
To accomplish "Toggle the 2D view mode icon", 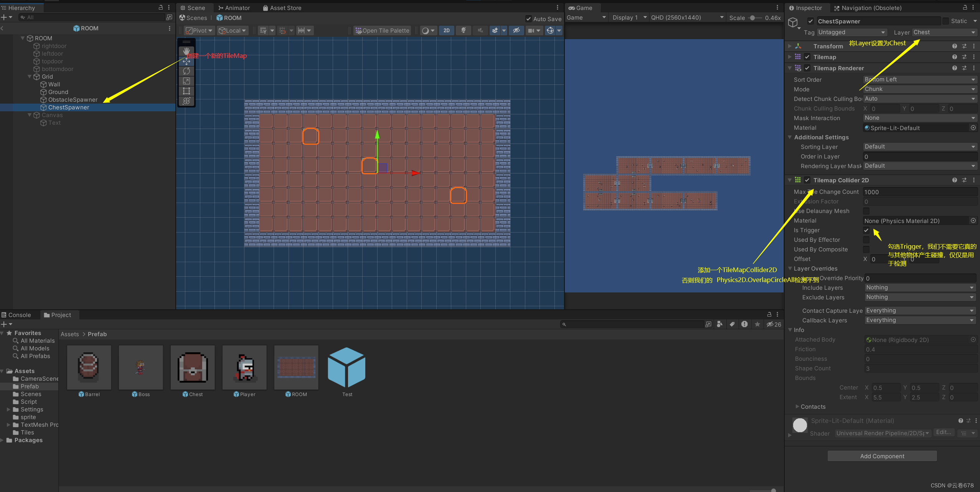I will click(446, 30).
